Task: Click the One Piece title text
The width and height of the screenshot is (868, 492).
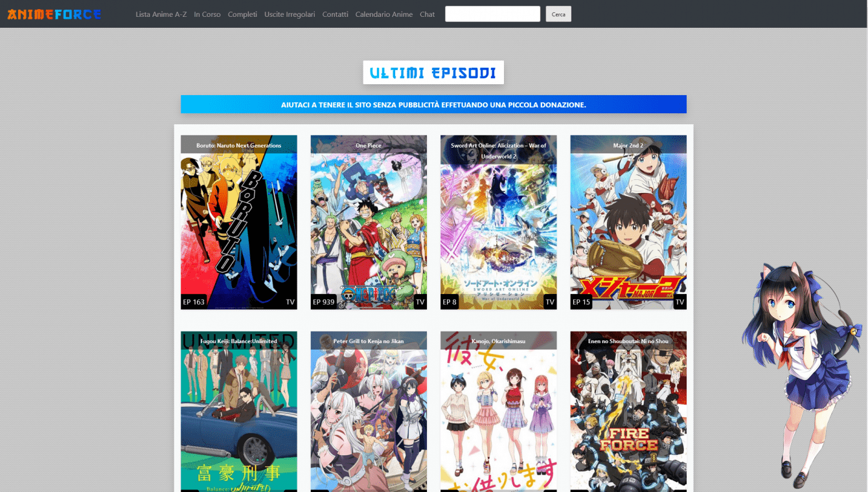Action: click(369, 146)
